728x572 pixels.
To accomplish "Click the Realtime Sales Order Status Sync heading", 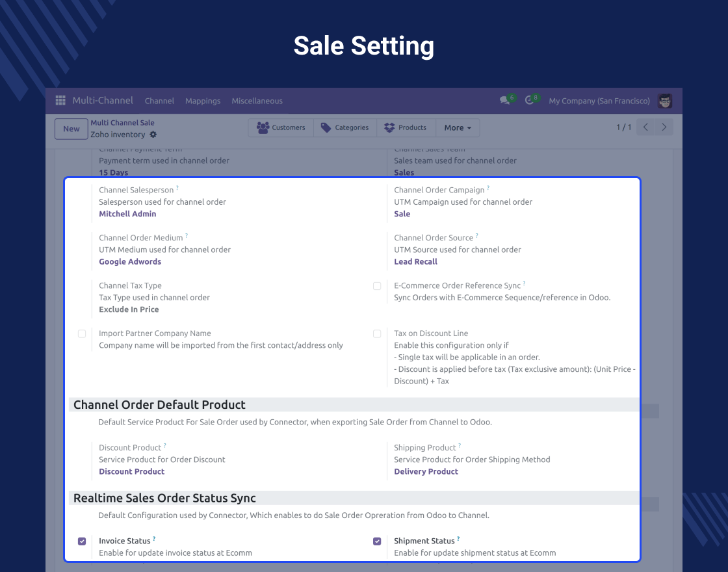I will (164, 498).
